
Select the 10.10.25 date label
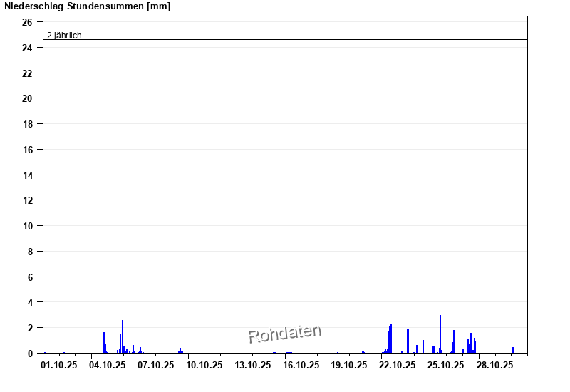pyautogui.click(x=204, y=366)
